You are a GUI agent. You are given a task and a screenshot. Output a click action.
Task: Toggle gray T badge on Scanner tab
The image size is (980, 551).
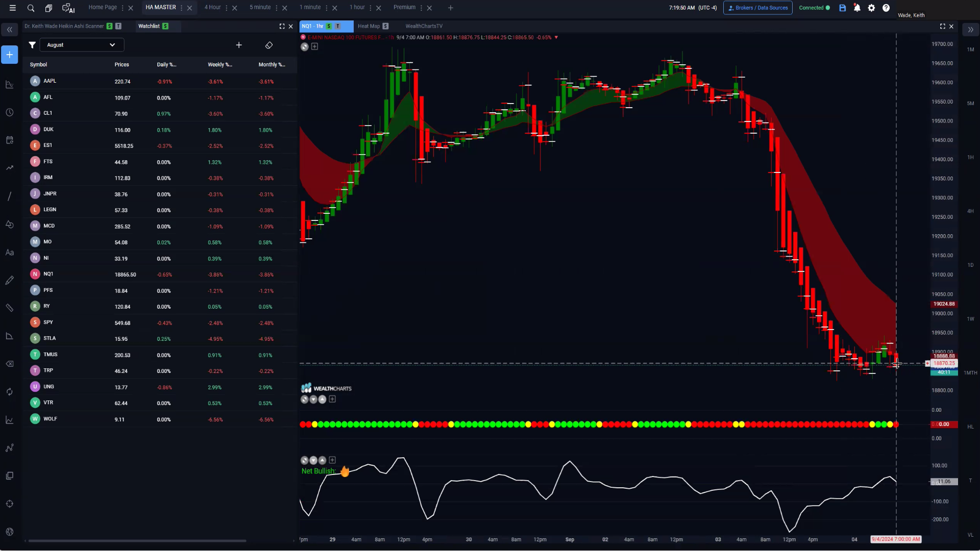coord(118,26)
